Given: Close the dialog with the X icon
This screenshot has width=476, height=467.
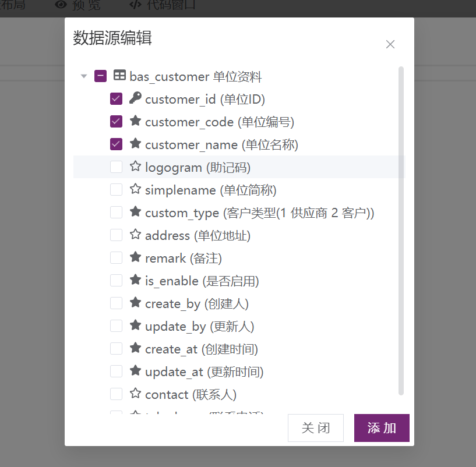Looking at the screenshot, I should (x=390, y=44).
